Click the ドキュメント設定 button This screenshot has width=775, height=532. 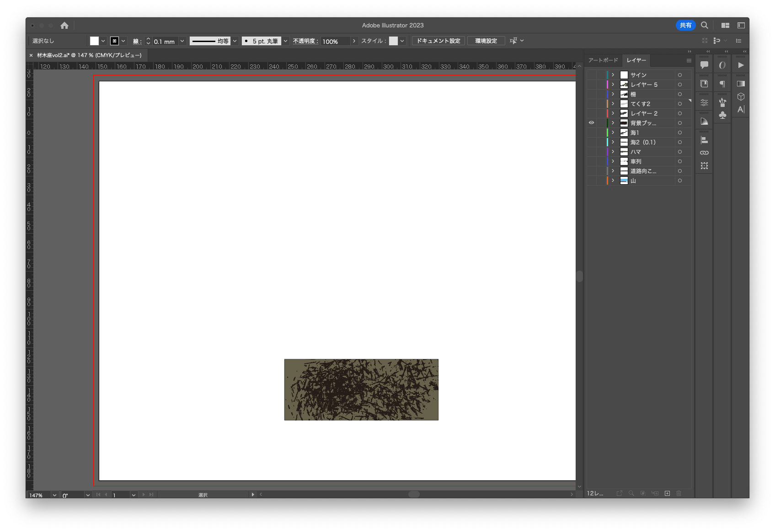pyautogui.click(x=438, y=41)
